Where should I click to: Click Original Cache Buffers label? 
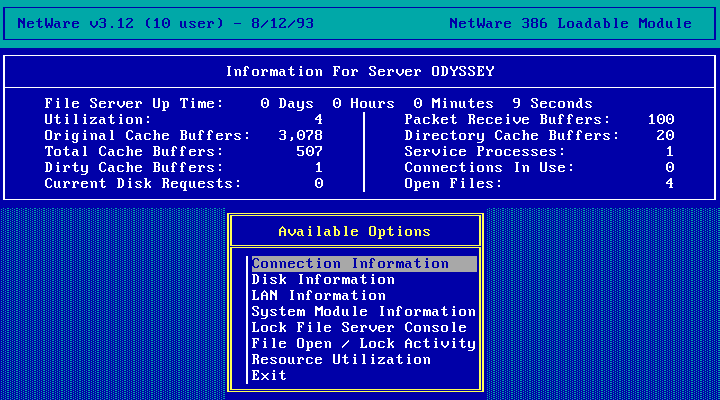click(147, 135)
